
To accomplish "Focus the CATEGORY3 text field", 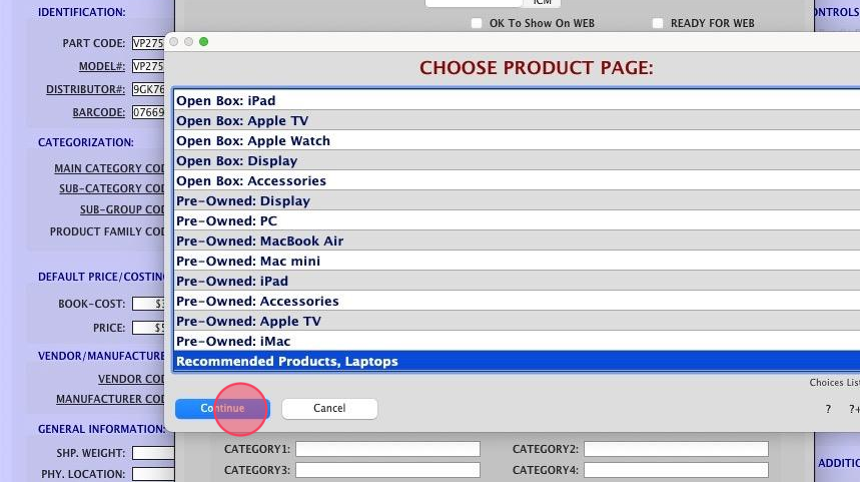I will (388, 470).
